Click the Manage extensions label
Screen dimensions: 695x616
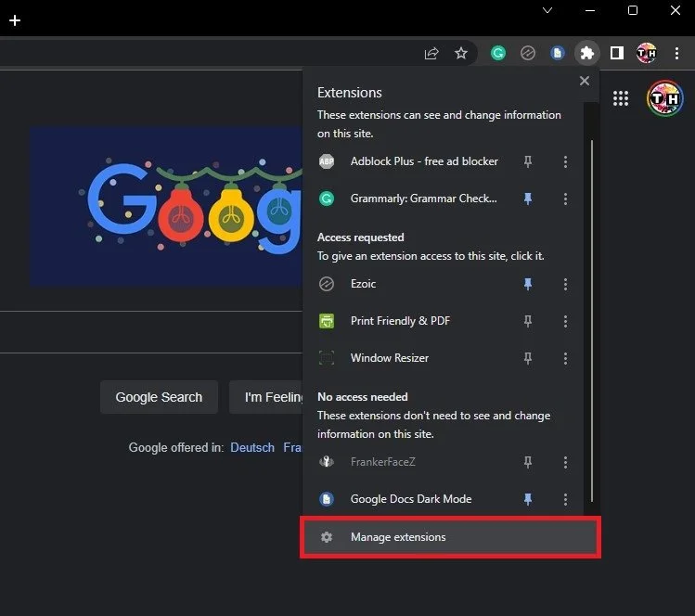tap(398, 537)
